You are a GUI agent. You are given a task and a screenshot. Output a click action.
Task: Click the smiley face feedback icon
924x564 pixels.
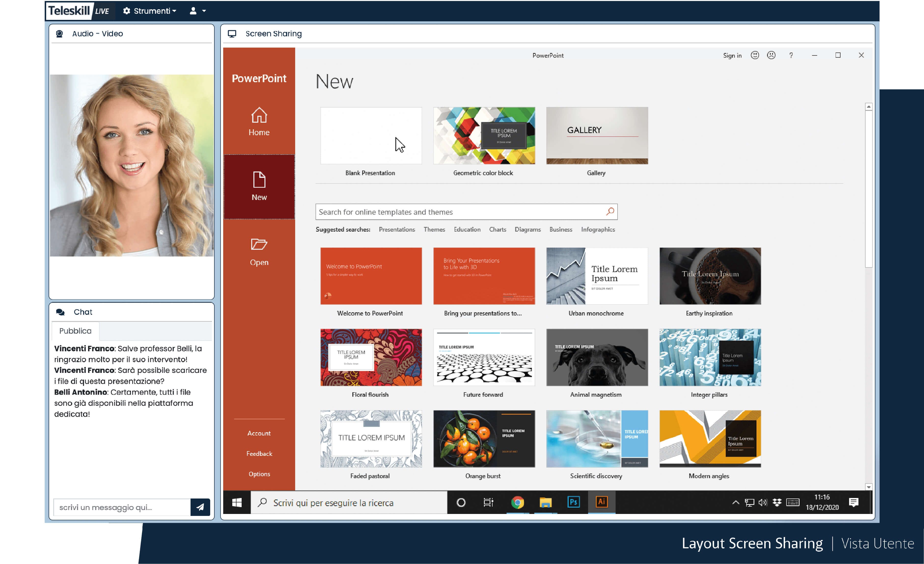755,55
